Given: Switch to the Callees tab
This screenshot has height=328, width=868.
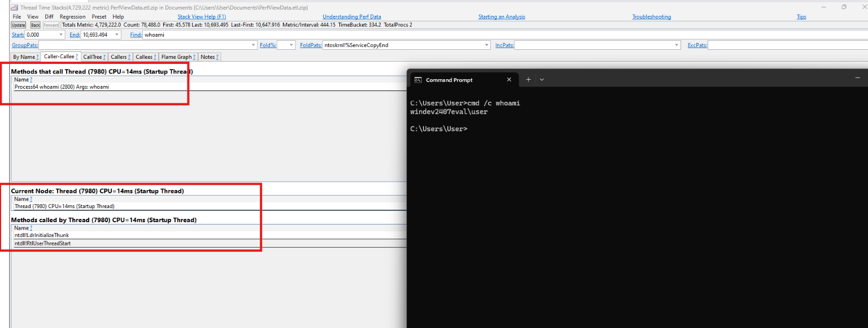Looking at the screenshot, I should coord(146,57).
